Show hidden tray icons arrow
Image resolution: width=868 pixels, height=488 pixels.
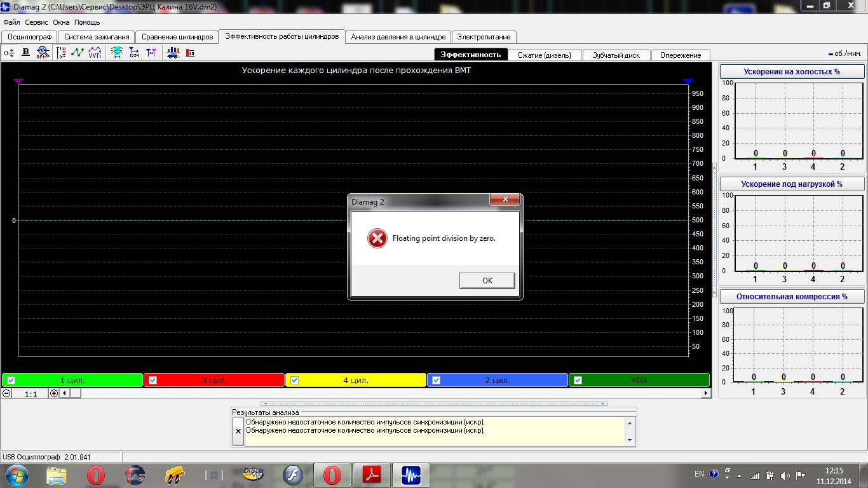[x=740, y=475]
